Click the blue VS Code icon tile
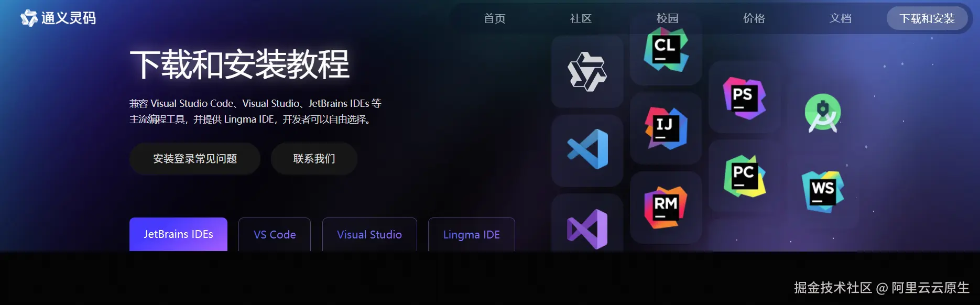 point(587,150)
